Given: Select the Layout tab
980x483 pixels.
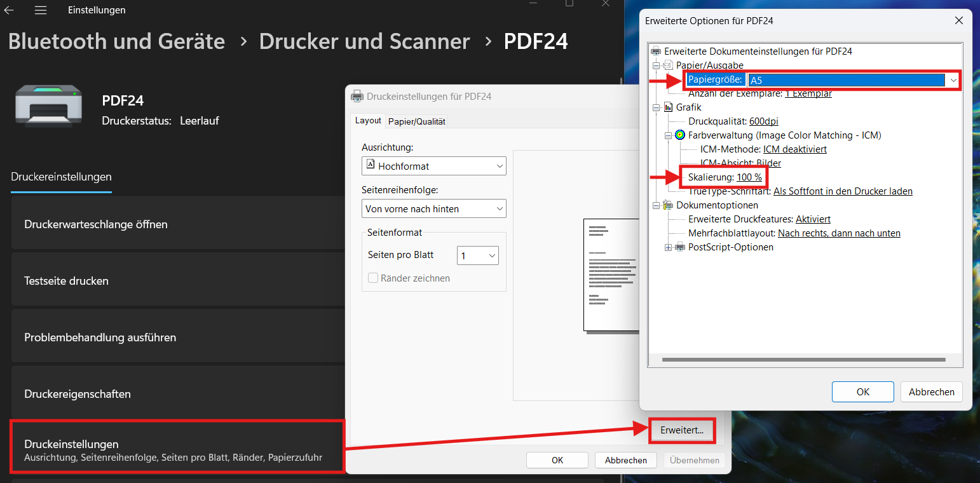Looking at the screenshot, I should pyautogui.click(x=368, y=121).
